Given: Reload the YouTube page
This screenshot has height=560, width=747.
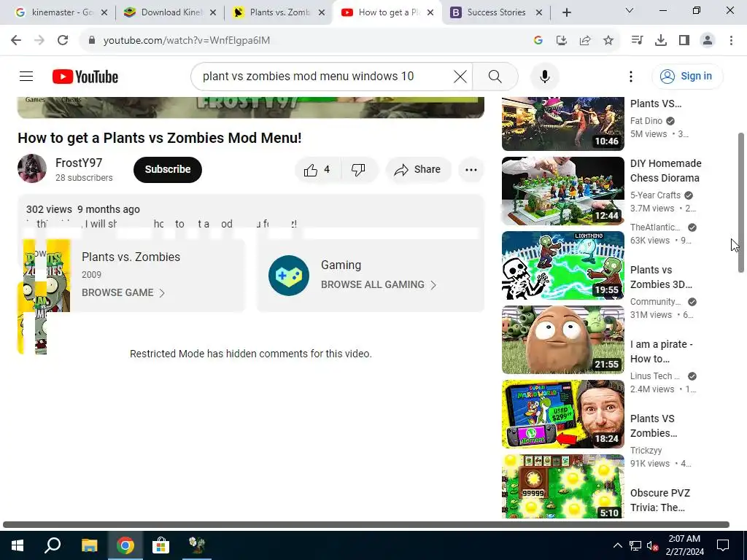Looking at the screenshot, I should (x=63, y=40).
